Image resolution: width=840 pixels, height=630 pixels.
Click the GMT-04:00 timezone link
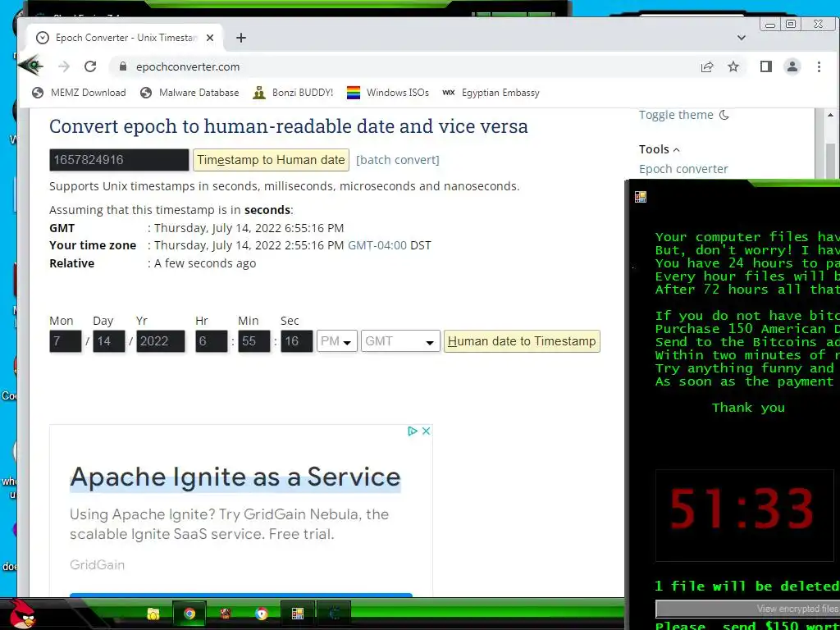pos(377,245)
